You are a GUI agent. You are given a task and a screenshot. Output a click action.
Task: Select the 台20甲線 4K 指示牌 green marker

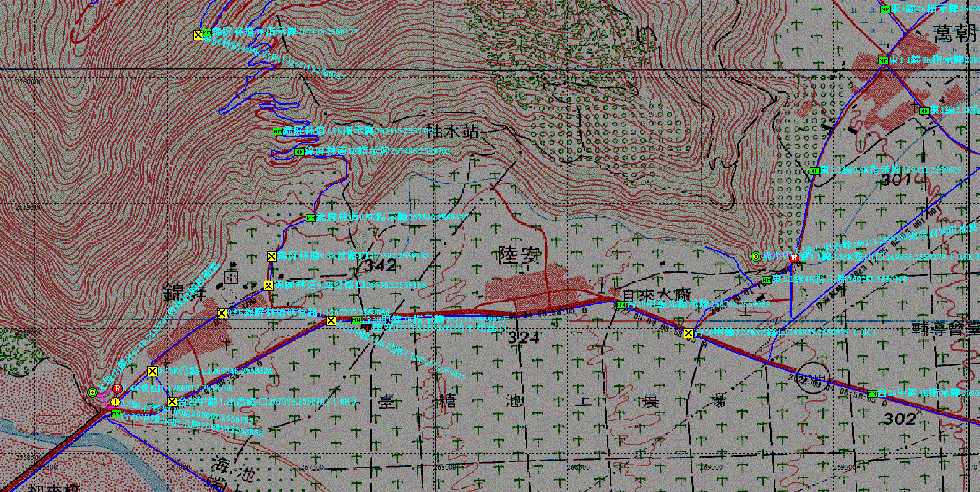pos(872,393)
